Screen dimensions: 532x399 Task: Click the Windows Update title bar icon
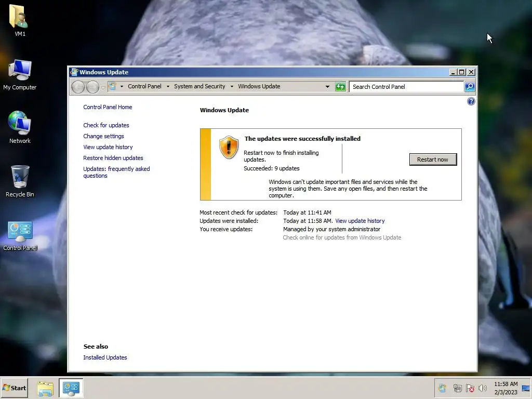[74, 72]
